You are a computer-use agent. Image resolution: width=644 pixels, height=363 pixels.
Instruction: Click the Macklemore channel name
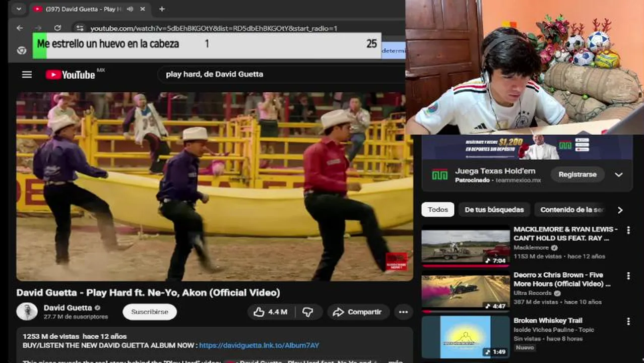click(531, 248)
